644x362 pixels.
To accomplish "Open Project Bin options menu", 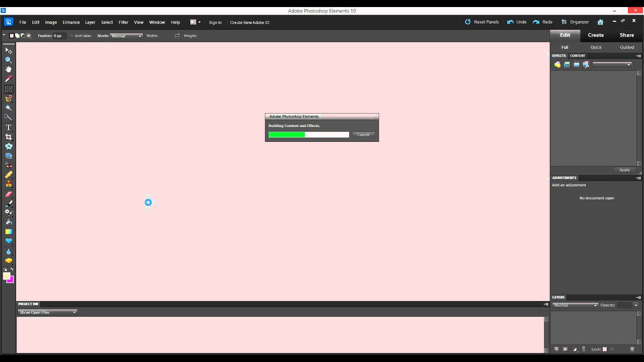I will pos(546,304).
